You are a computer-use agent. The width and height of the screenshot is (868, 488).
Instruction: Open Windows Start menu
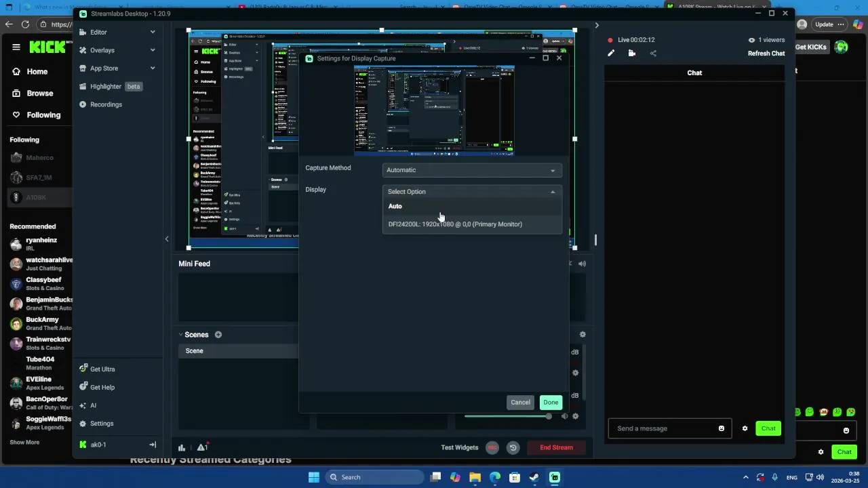[x=313, y=477]
